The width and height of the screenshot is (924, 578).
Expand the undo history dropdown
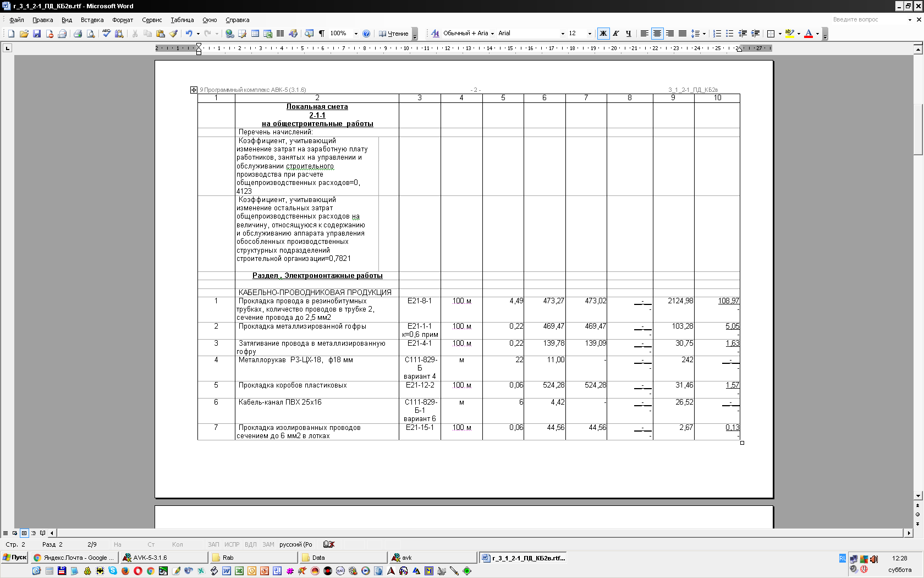(198, 34)
